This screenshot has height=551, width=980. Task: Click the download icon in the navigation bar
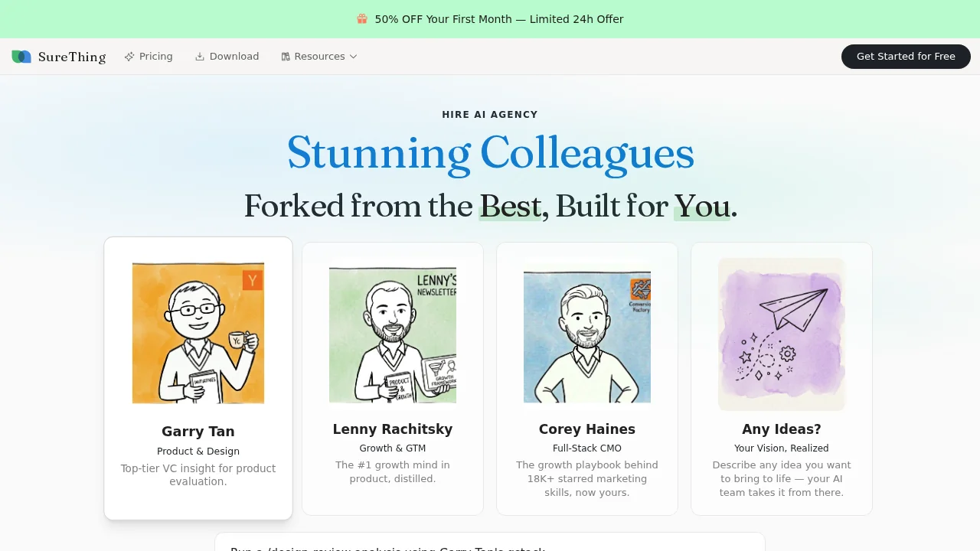(x=199, y=56)
